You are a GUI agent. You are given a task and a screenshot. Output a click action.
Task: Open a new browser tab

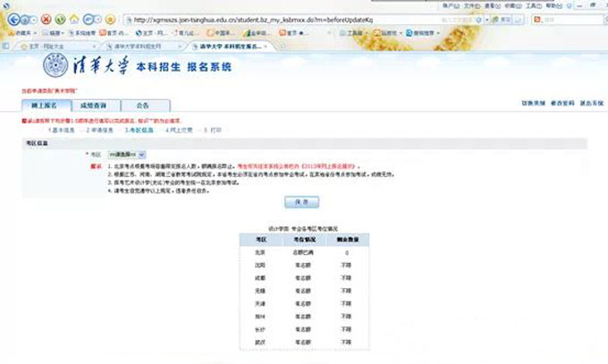coord(283,47)
